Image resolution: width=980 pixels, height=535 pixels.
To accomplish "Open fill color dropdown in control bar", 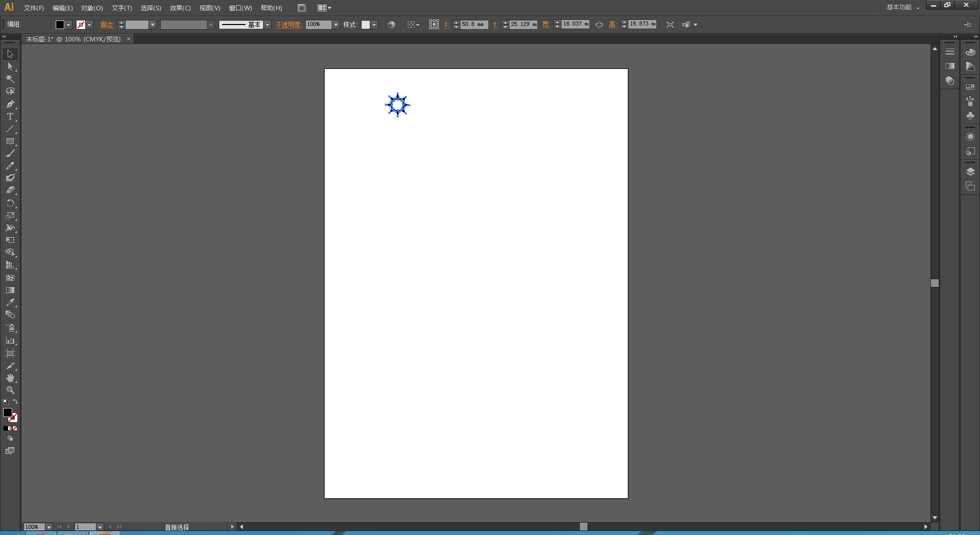I will [x=68, y=25].
